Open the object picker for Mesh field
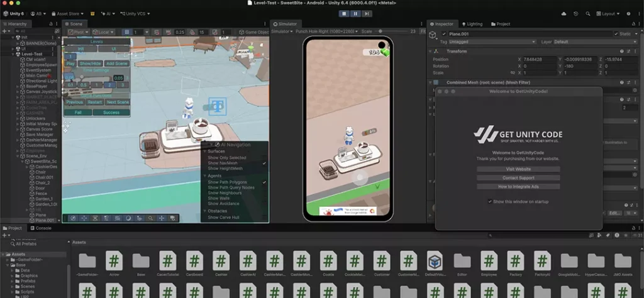 [635, 91]
